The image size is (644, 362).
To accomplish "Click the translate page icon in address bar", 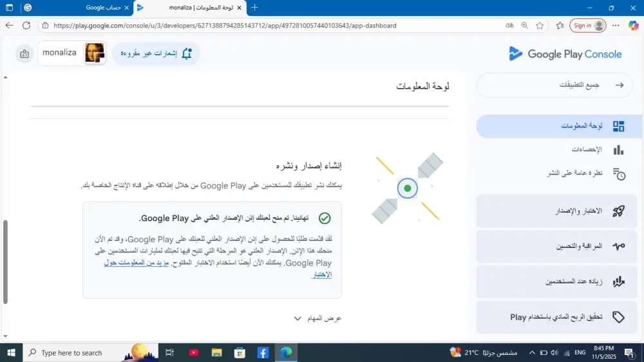I will tap(509, 26).
